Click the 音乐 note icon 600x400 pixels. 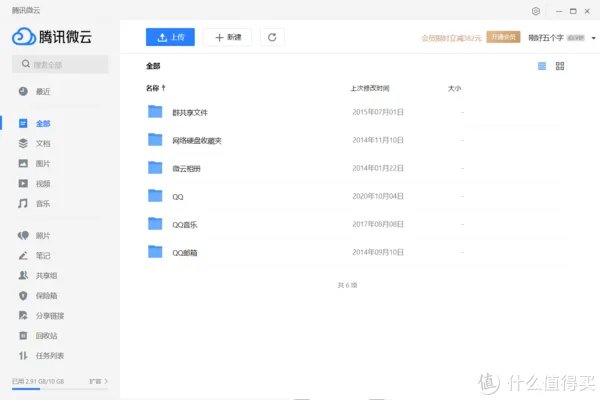tap(23, 203)
